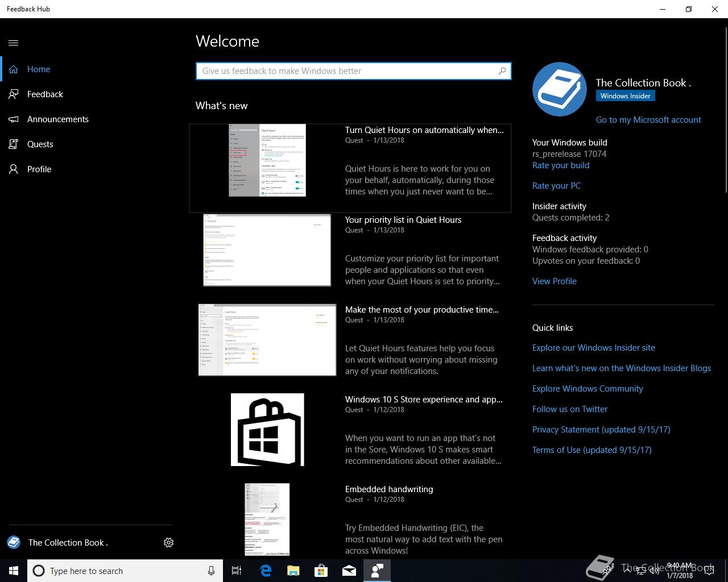Open Mail app from taskbar
The image size is (728, 582).
349,571
